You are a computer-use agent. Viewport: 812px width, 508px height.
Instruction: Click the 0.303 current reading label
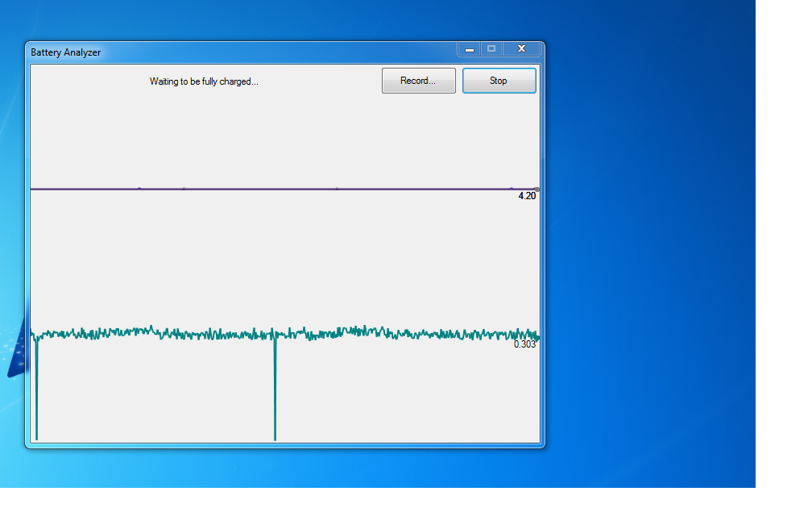click(x=525, y=344)
